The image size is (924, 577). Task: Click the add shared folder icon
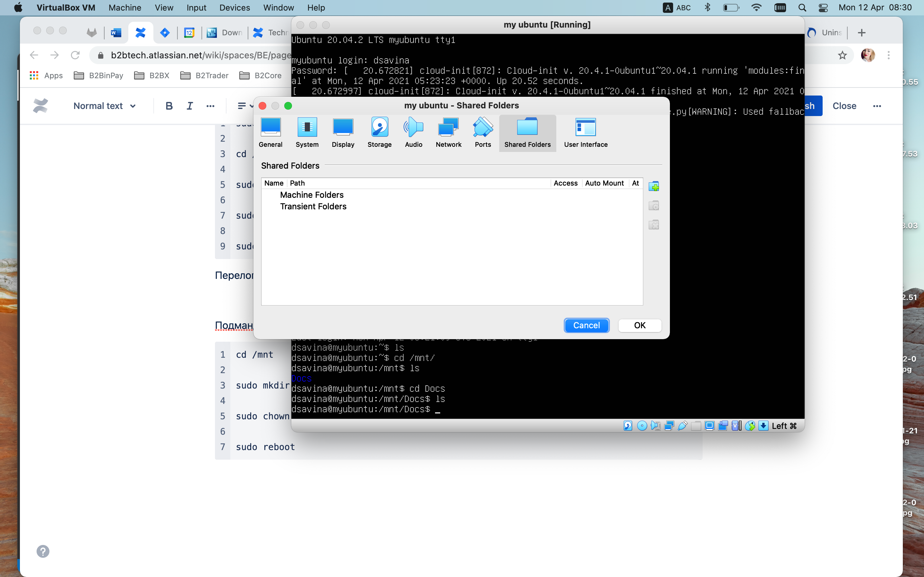click(x=654, y=187)
